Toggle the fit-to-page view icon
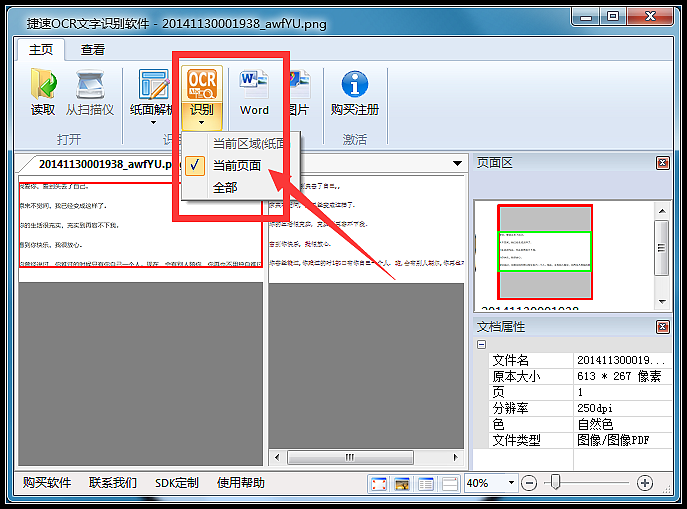The image size is (687, 509). click(379, 484)
